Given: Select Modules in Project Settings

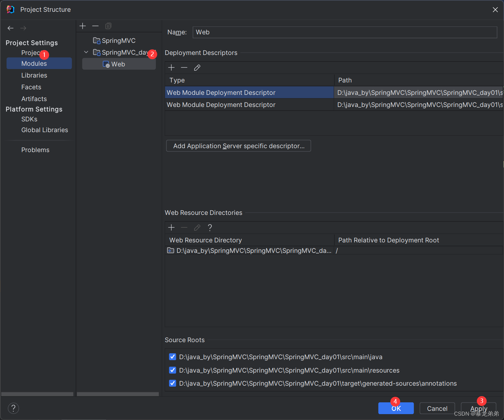Looking at the screenshot, I should tap(39, 63).
